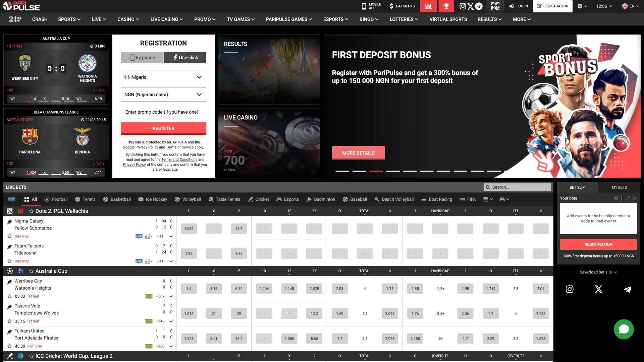Open live stream icon for Team Falcons match
This screenshot has width=644, height=362.
pyautogui.click(x=139, y=261)
